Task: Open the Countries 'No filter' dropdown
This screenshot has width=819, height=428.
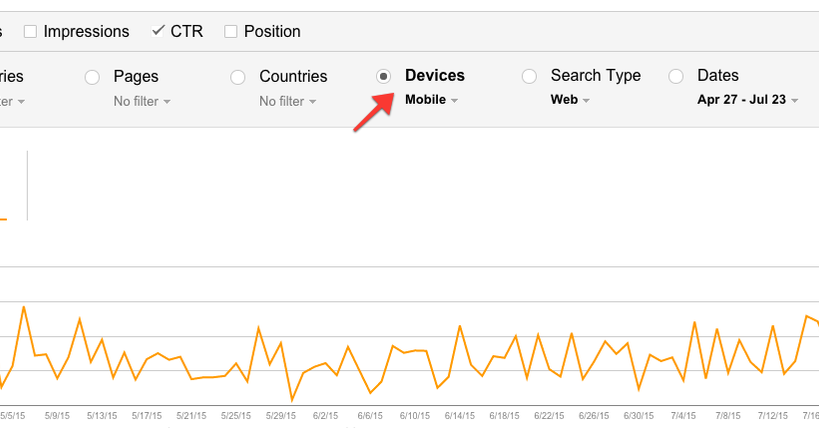Action: pyautogui.click(x=288, y=101)
